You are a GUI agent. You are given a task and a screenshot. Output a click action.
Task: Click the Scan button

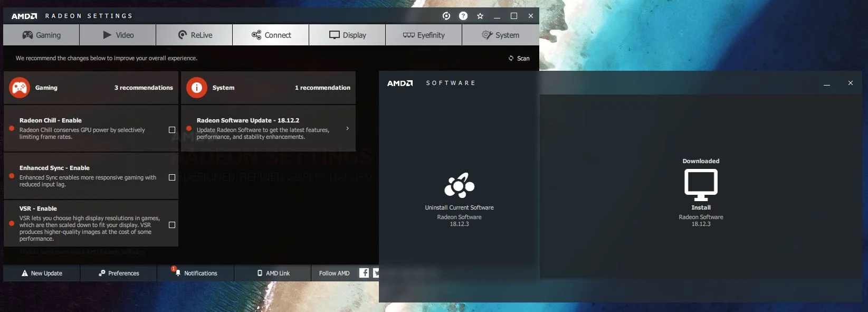tap(519, 58)
